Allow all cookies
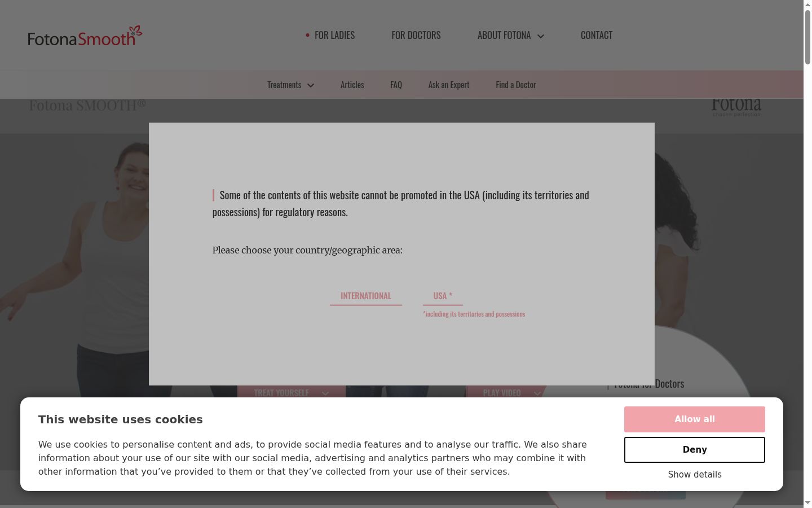The width and height of the screenshot is (812, 508). [x=695, y=419]
